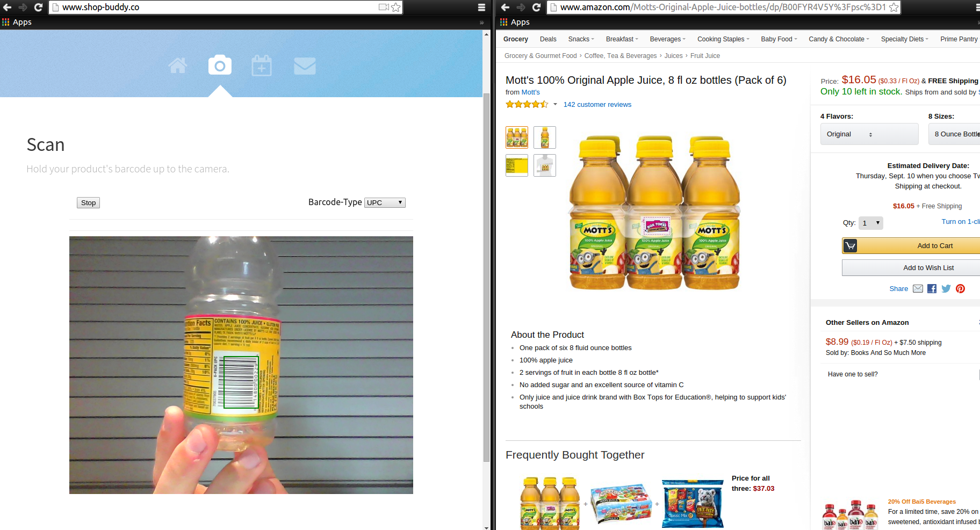The image size is (980, 530).
Task: Click the Have one to sell? link
Action: coord(853,374)
